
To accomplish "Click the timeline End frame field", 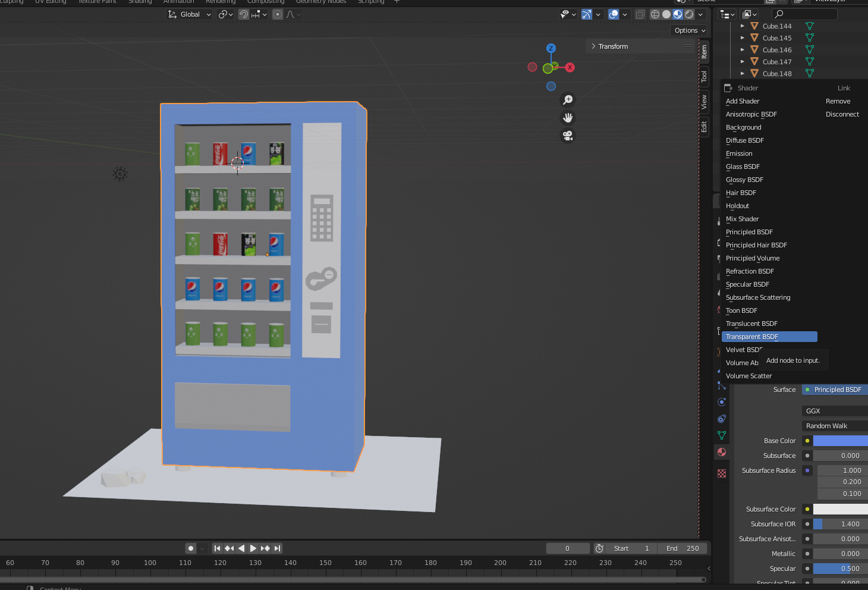I will (x=683, y=548).
